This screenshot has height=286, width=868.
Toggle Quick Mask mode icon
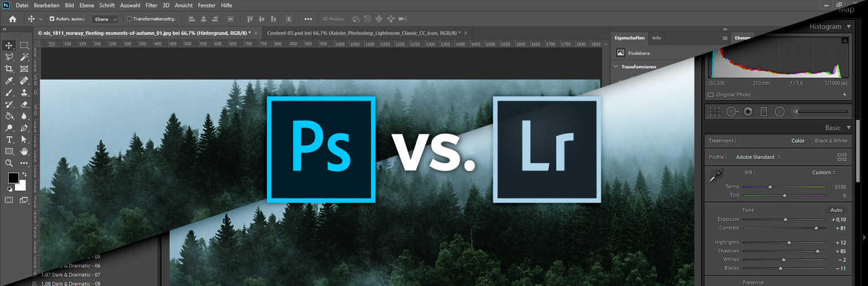coord(9,200)
